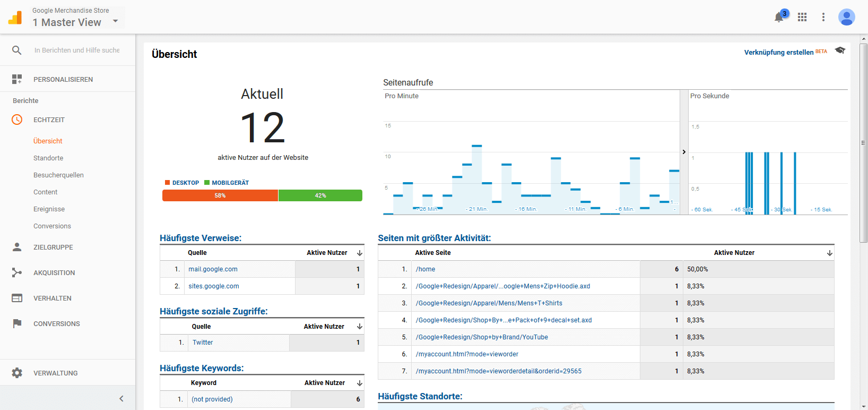Viewport: 868px width, 410px height.
Task: Click the Personalisieren dashboard icon
Action: (x=17, y=79)
